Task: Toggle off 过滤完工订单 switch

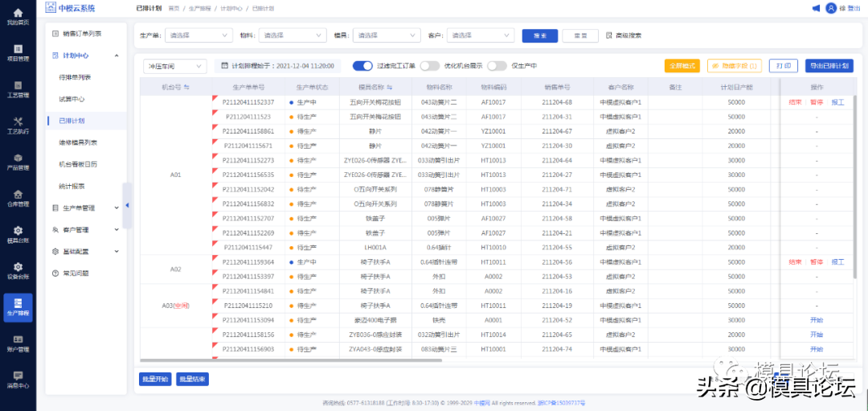Action: point(362,66)
